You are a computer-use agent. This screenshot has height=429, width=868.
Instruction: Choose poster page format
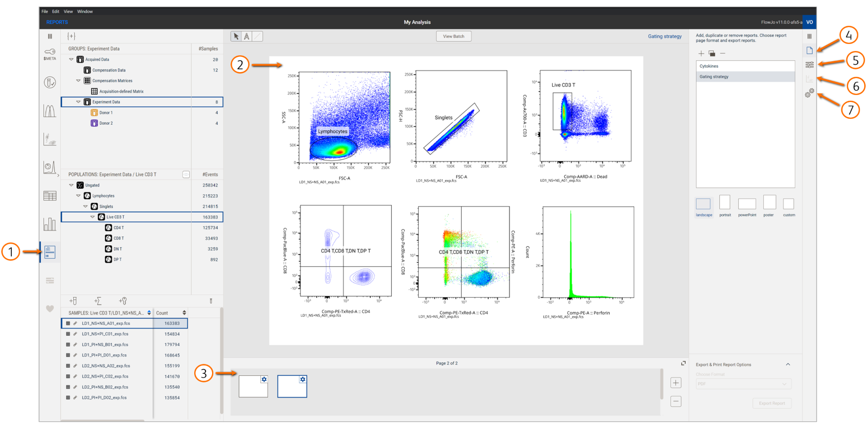tap(769, 202)
